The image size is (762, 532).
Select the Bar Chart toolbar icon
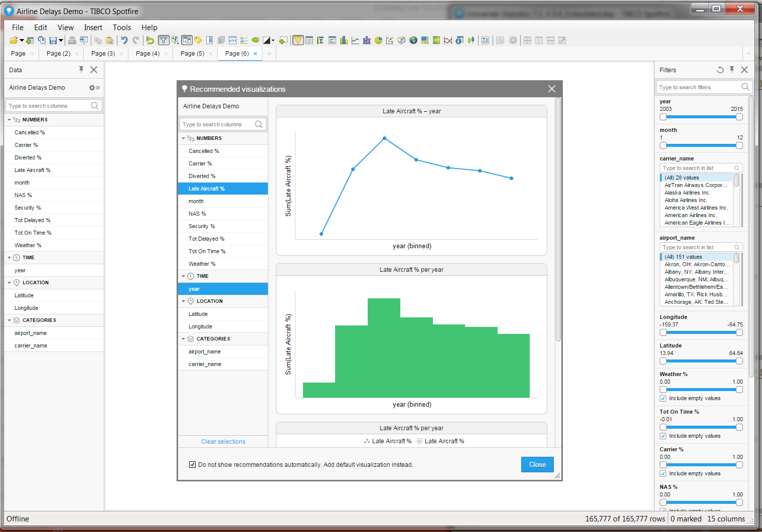[x=344, y=41]
